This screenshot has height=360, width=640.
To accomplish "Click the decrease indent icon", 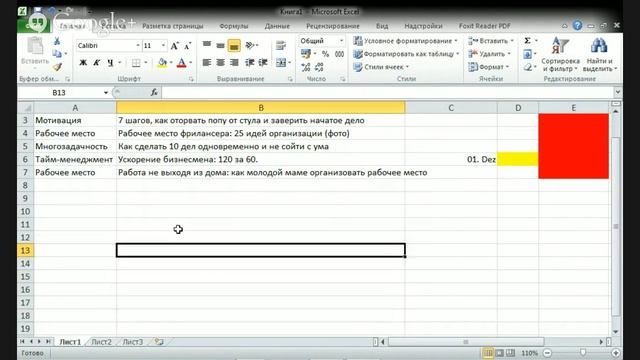I will pyautogui.click(x=249, y=63).
